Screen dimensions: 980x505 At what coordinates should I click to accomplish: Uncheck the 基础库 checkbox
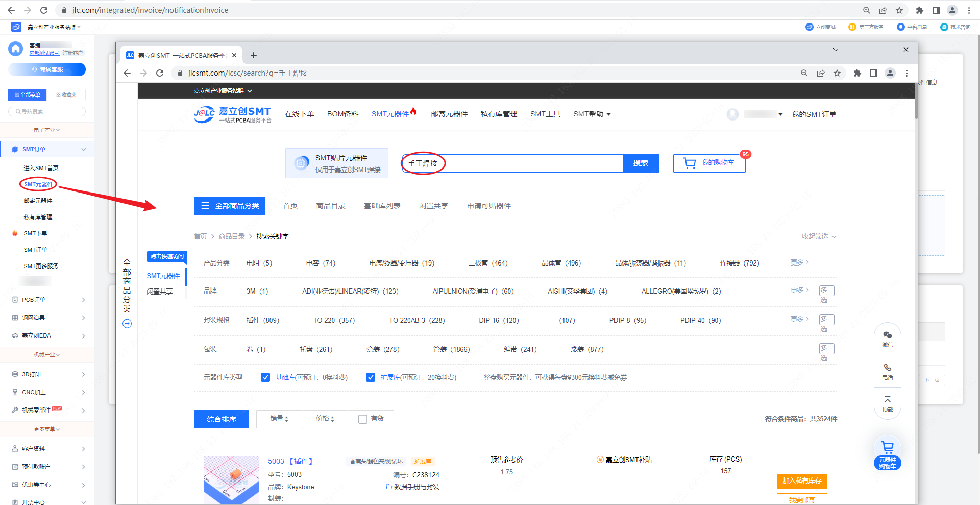click(265, 377)
